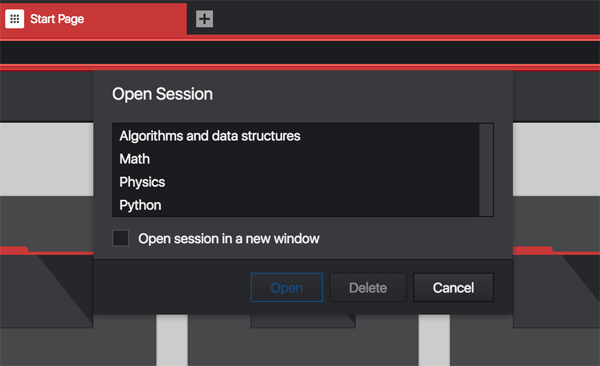Choose the Physics session entry
Viewport: 600px width, 366px height.
pos(296,182)
